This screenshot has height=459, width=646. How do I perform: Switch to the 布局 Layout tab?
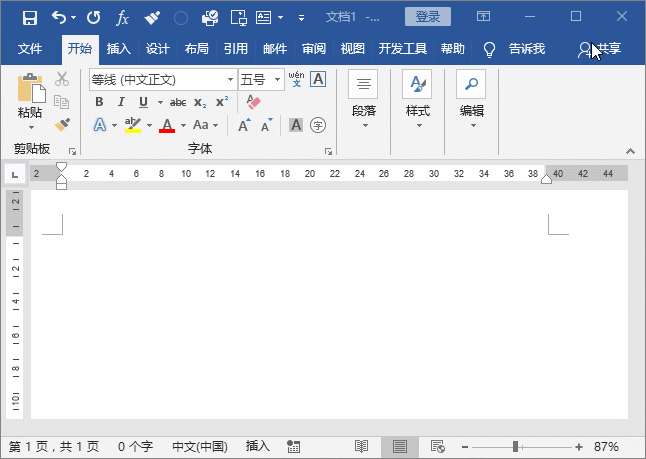pyautogui.click(x=197, y=49)
